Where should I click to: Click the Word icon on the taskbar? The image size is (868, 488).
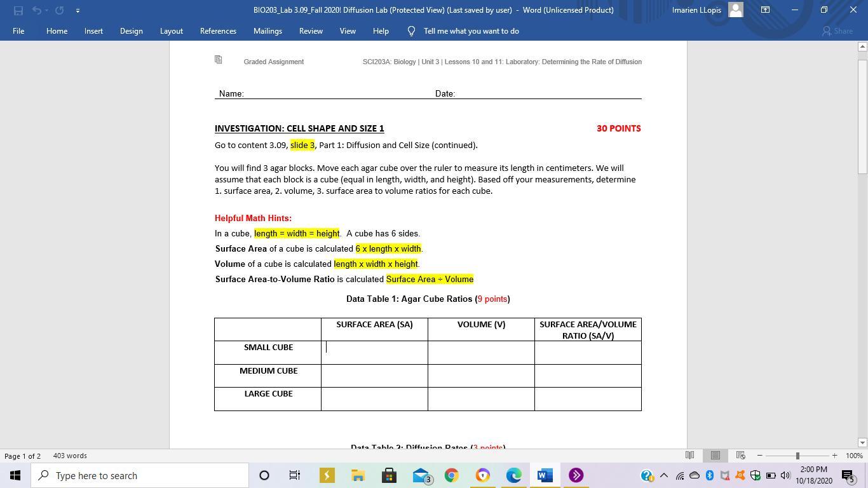[545, 475]
